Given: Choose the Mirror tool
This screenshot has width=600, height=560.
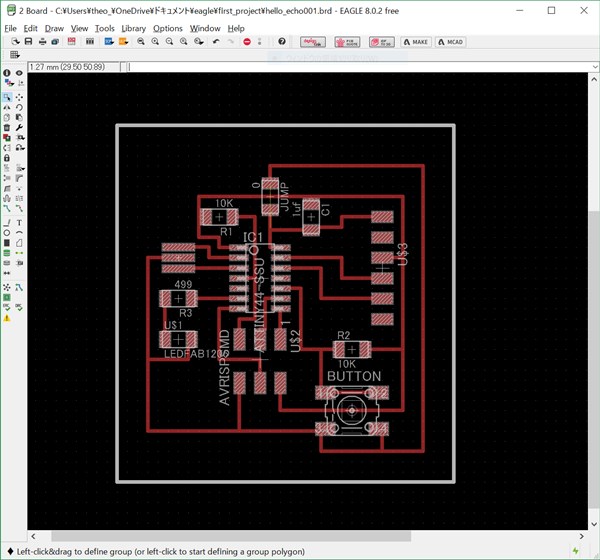Looking at the screenshot, I should click(x=7, y=107).
